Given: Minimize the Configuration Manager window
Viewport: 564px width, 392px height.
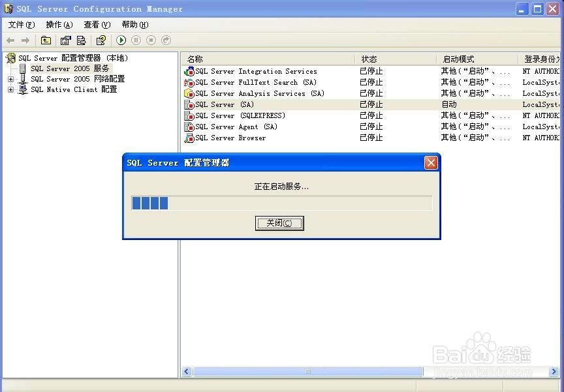Looking at the screenshot, I should point(522,8).
